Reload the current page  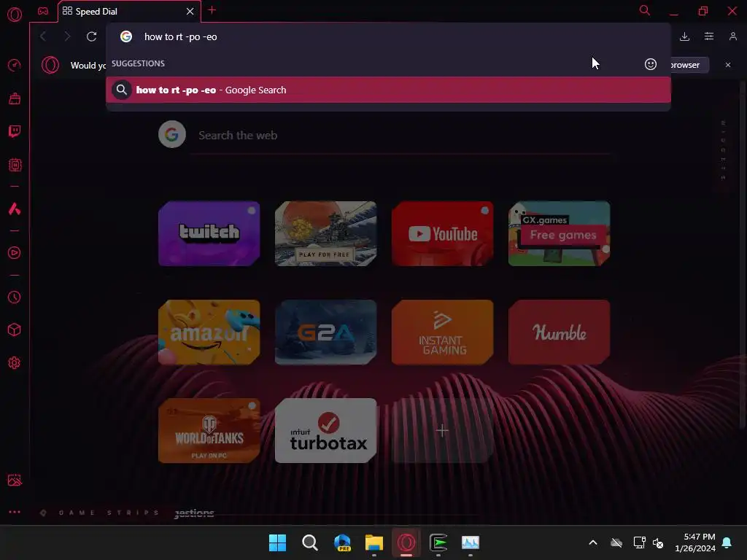pos(91,36)
